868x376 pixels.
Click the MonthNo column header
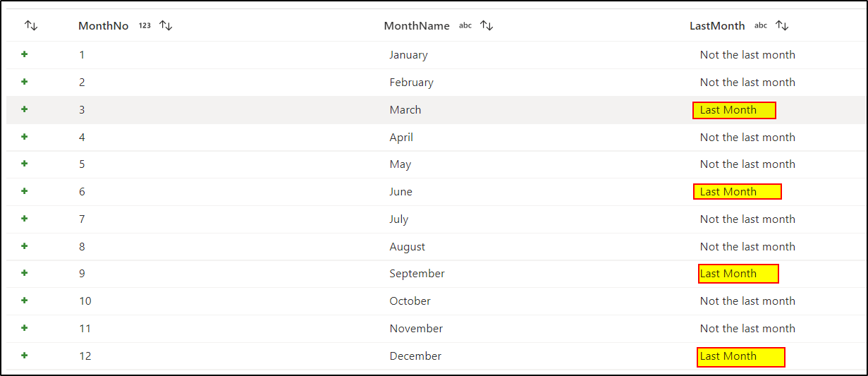click(104, 25)
